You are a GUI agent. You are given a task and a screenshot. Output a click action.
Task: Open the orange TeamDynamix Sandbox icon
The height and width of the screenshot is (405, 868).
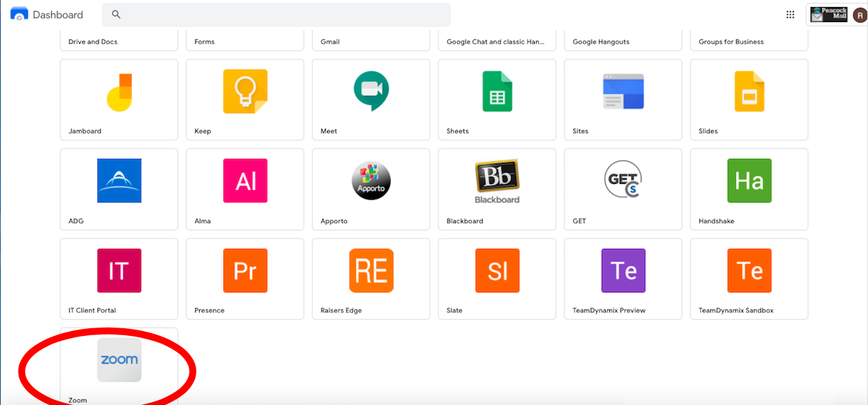point(749,271)
